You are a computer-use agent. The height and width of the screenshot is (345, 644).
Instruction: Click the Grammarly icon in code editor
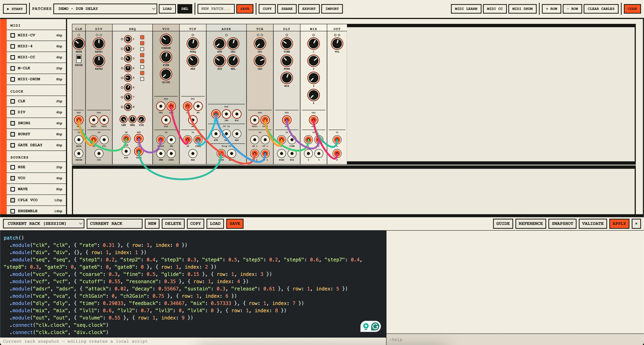click(375, 326)
